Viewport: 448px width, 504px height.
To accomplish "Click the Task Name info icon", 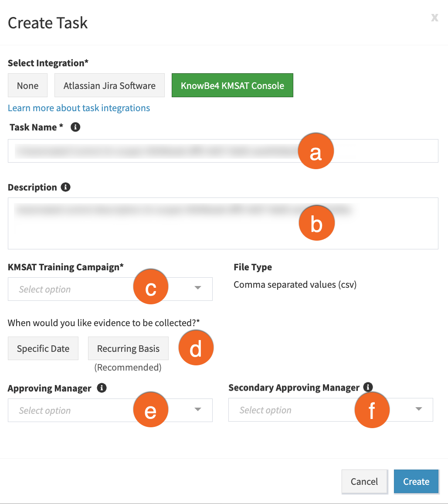I will pos(75,127).
